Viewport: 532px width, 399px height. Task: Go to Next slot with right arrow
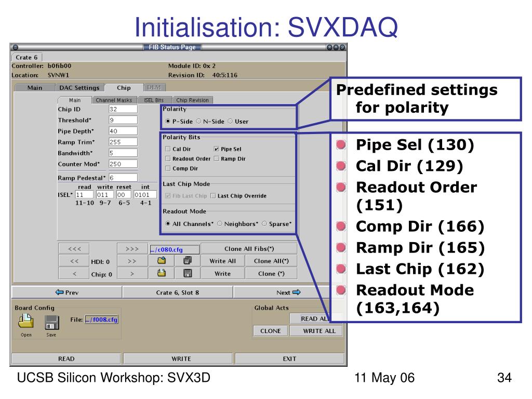pyautogui.click(x=288, y=292)
